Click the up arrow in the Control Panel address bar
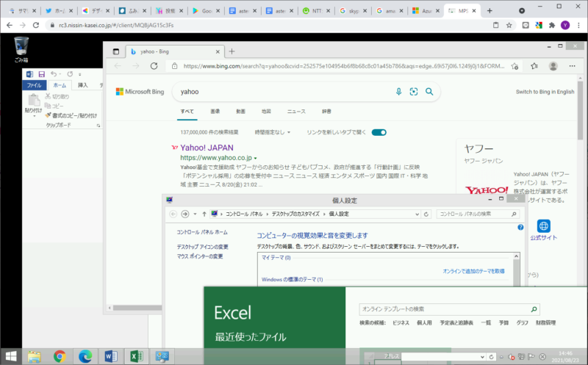The height and width of the screenshot is (365, 588). [204, 214]
